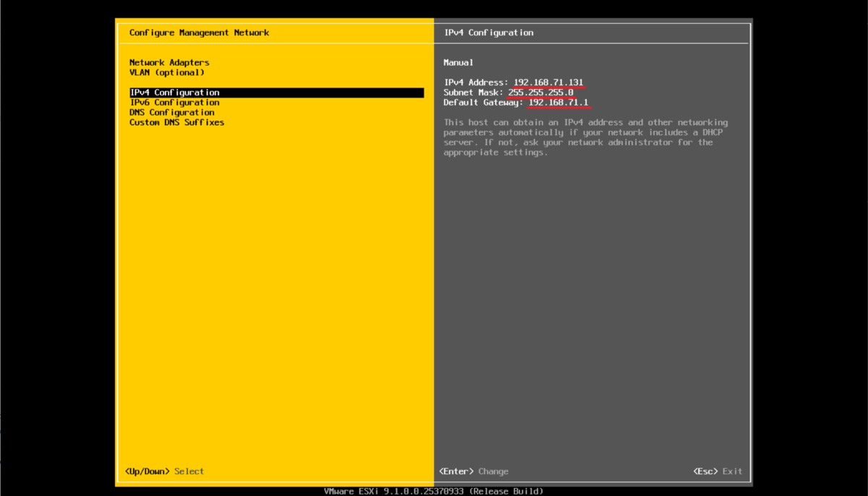Image resolution: width=868 pixels, height=496 pixels.
Task: Select the IPv6 Configuration entry
Action: 174,103
